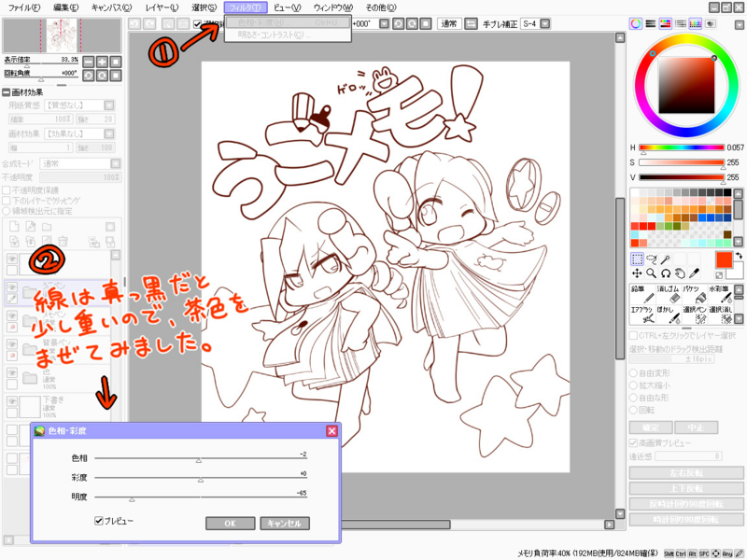Hide the 下書き layer visibility eye

tap(10, 400)
